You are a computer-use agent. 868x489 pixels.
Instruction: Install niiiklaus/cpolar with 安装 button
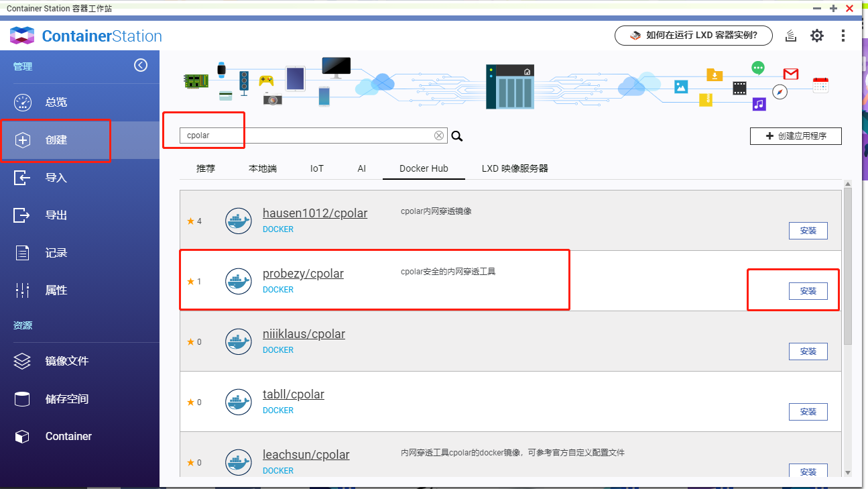click(x=808, y=351)
